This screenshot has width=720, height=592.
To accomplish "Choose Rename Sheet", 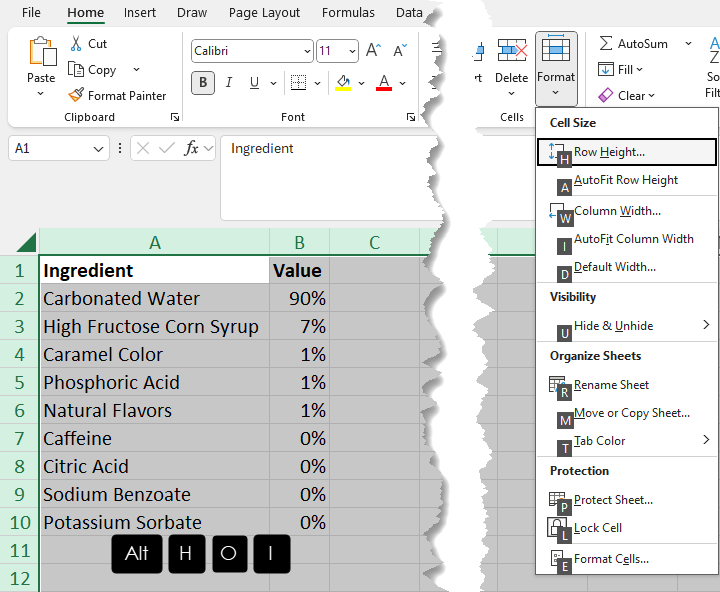I will [x=626, y=385].
